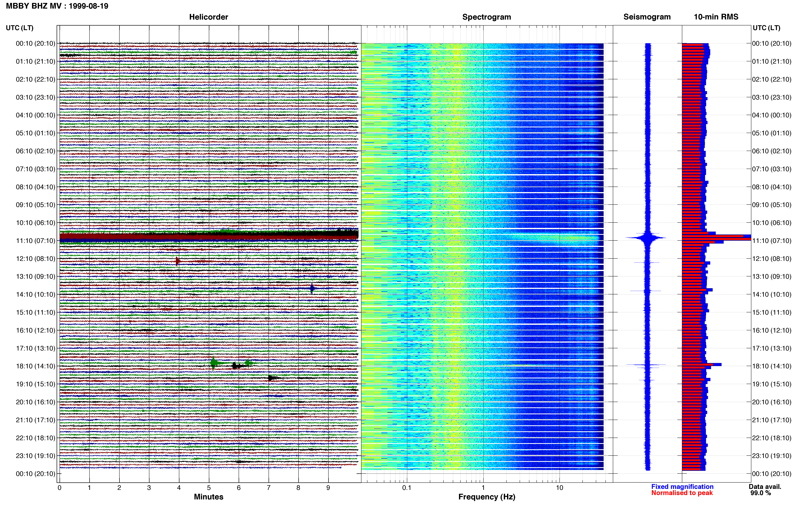812x508 pixels.
Task: Click the '0.1' tick on the Frequency axis
Action: click(x=407, y=488)
